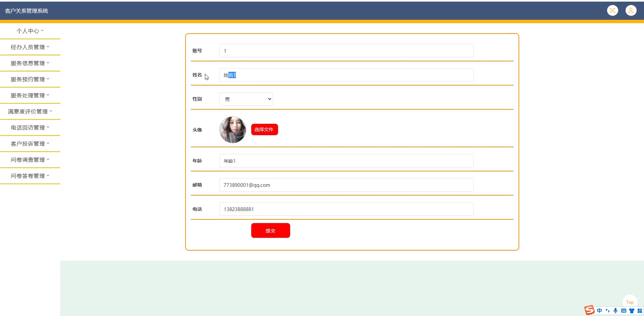Open the 电话回访管理 menu
The image size is (644, 316).
click(30, 127)
